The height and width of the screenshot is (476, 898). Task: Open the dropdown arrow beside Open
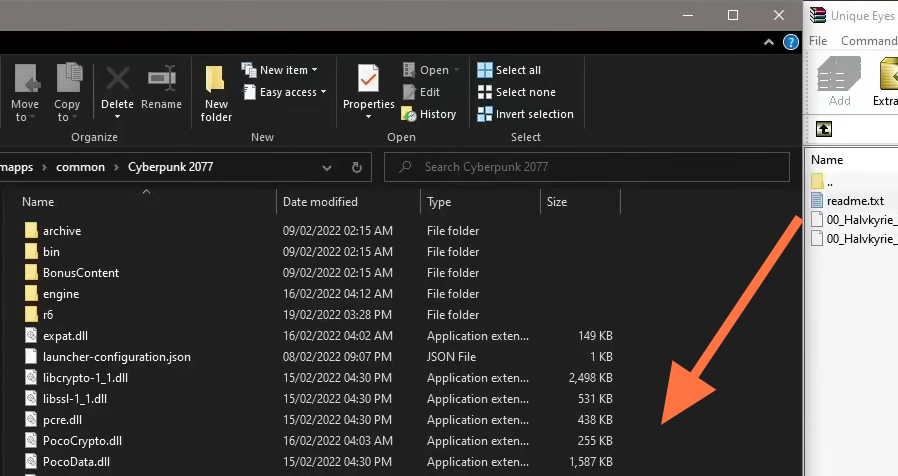456,70
